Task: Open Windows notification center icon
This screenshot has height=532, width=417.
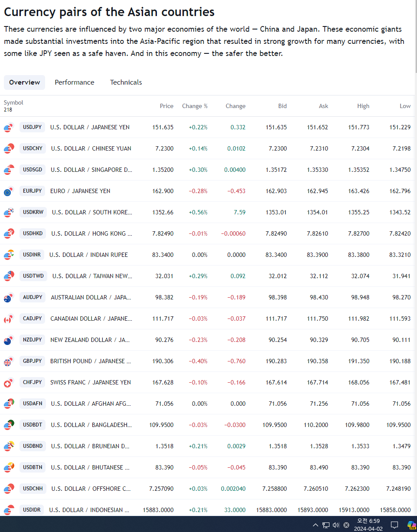Action: pyautogui.click(x=394, y=525)
